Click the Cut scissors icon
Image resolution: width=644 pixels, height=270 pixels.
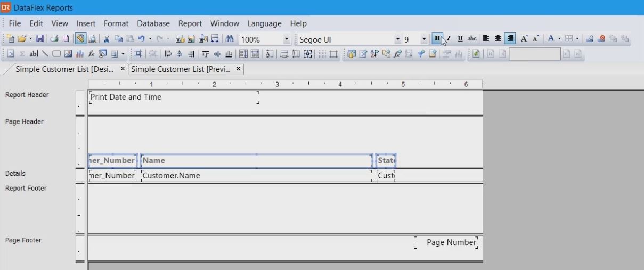[107, 39]
